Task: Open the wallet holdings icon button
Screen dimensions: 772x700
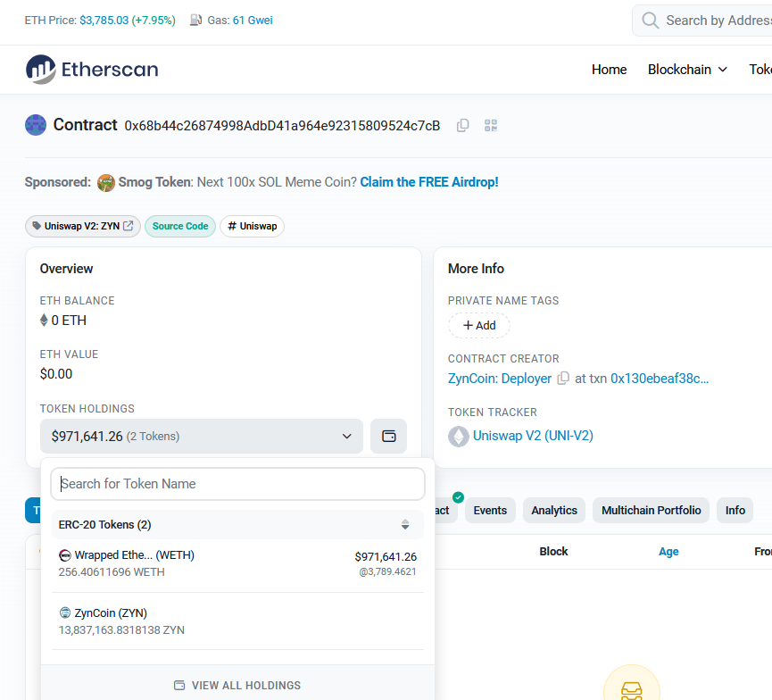Action: click(x=388, y=436)
